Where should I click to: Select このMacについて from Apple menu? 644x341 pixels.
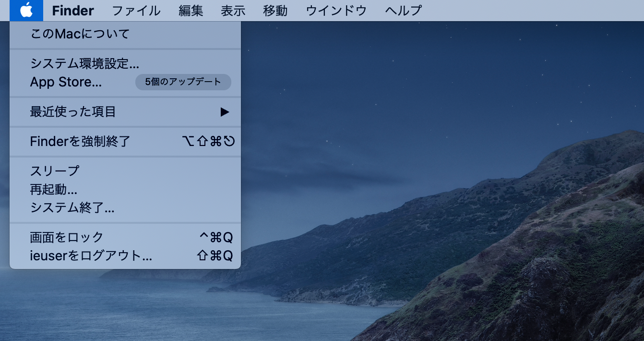125,34
